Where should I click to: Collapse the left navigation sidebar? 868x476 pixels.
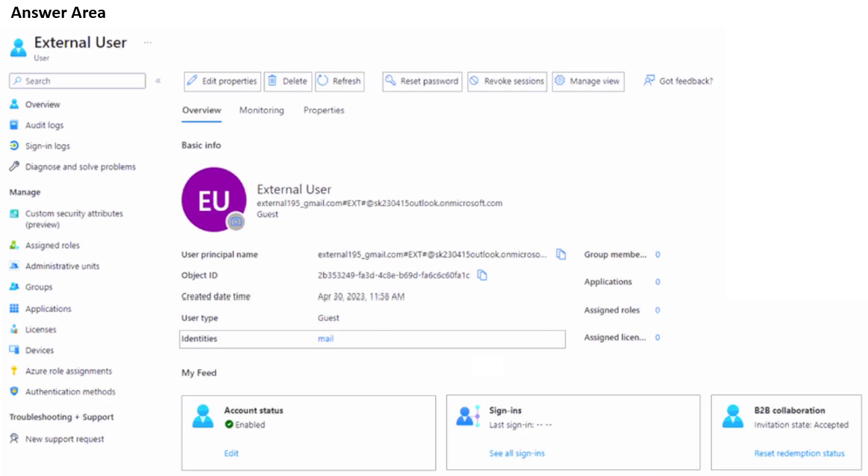tap(158, 81)
